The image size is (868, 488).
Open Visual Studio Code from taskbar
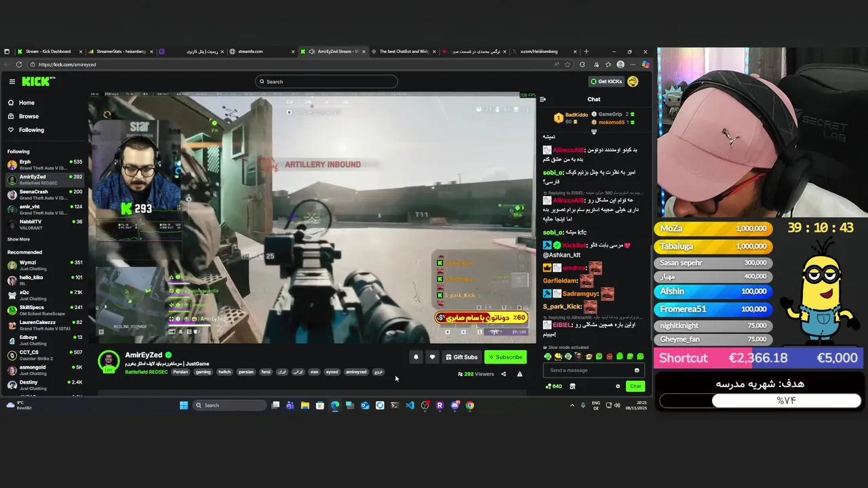click(x=410, y=405)
